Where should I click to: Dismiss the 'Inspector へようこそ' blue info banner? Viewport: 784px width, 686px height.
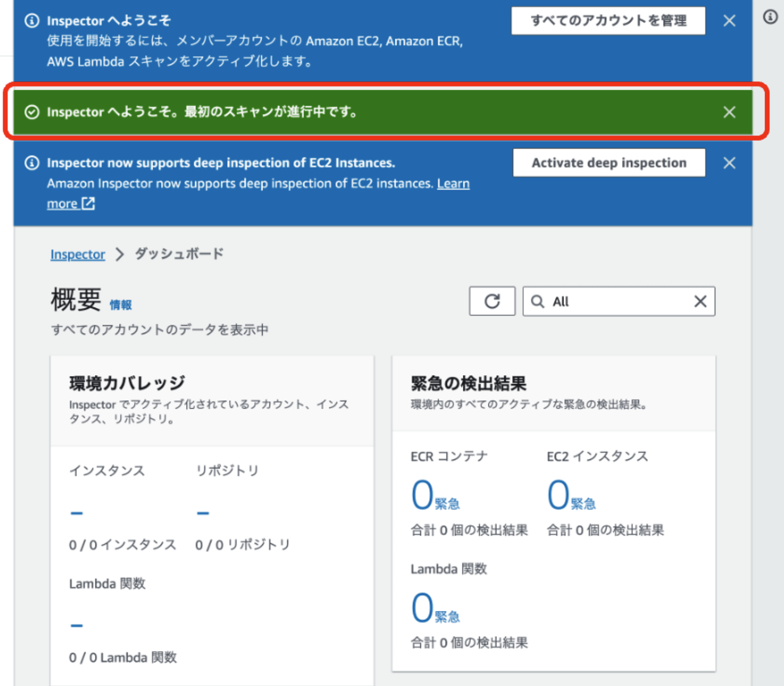pos(729,21)
